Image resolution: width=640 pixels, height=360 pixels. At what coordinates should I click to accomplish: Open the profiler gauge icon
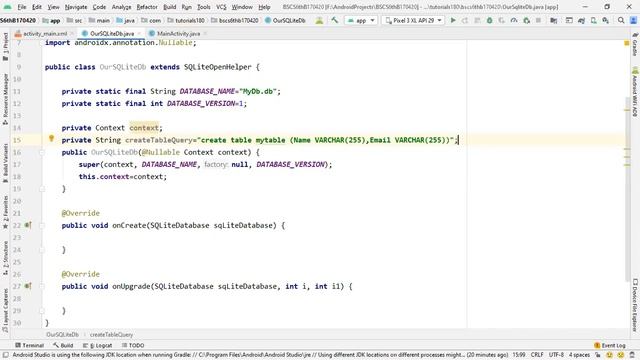pyautogui.click(x=514, y=20)
